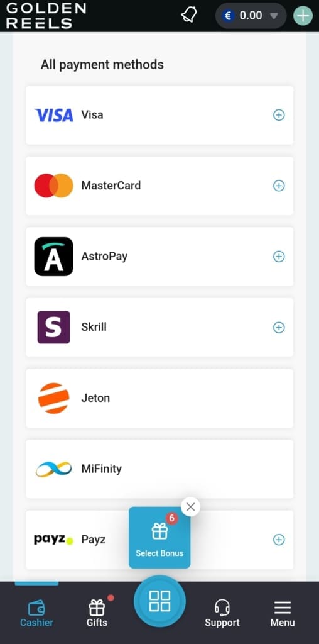Tap the Skrill purple logo
Screen dimensions: 319x644
pyautogui.click(x=54, y=327)
